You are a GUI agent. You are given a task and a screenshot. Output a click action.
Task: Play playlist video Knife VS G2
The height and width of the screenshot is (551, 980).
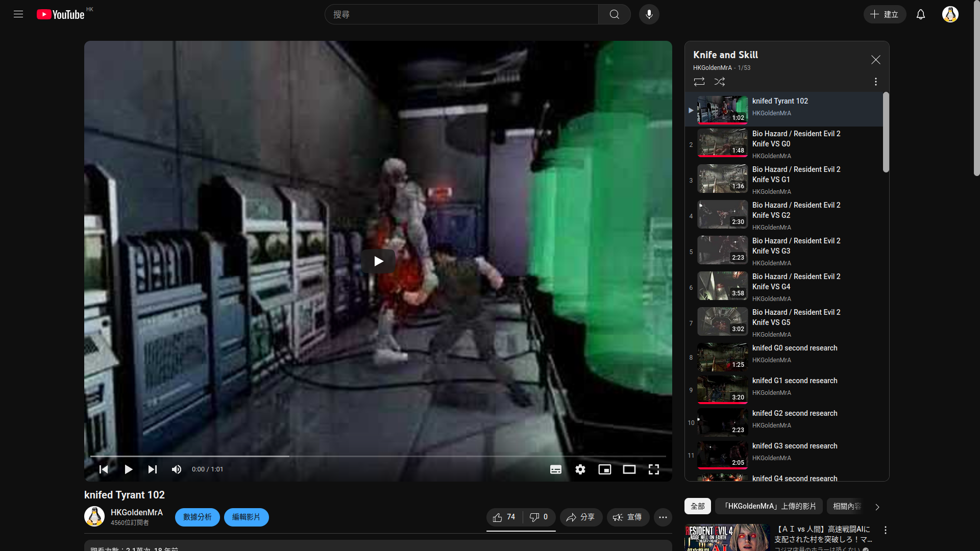tap(784, 216)
